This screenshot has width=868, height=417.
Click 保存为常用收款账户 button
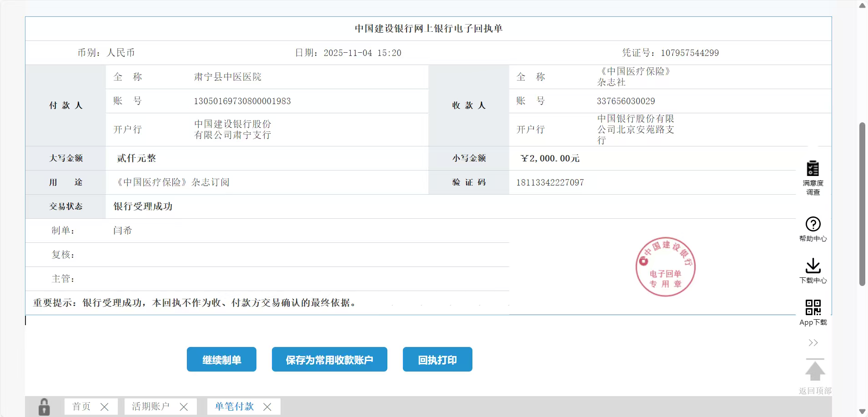click(329, 360)
